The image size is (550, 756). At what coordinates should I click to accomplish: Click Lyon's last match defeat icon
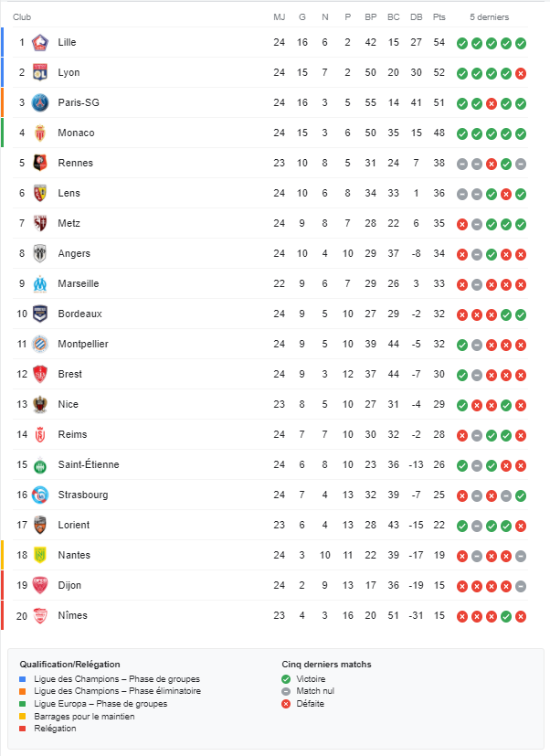(x=521, y=73)
